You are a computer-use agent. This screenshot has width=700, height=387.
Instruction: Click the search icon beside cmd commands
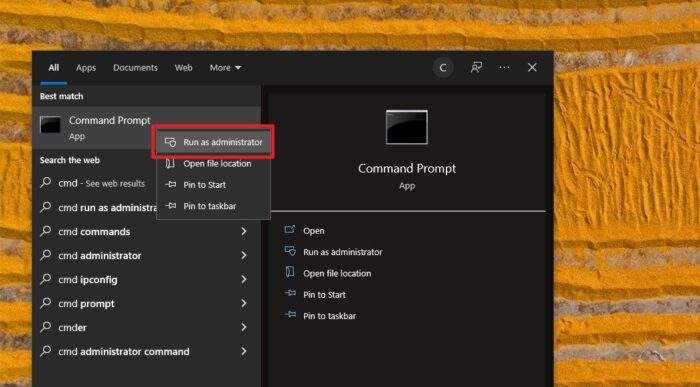[46, 231]
